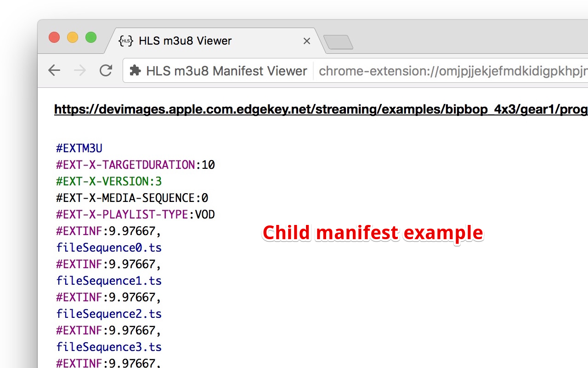
Task: Click the #EXT-X-MEDIA-SEQUENCE:0 line
Action: click(x=132, y=198)
